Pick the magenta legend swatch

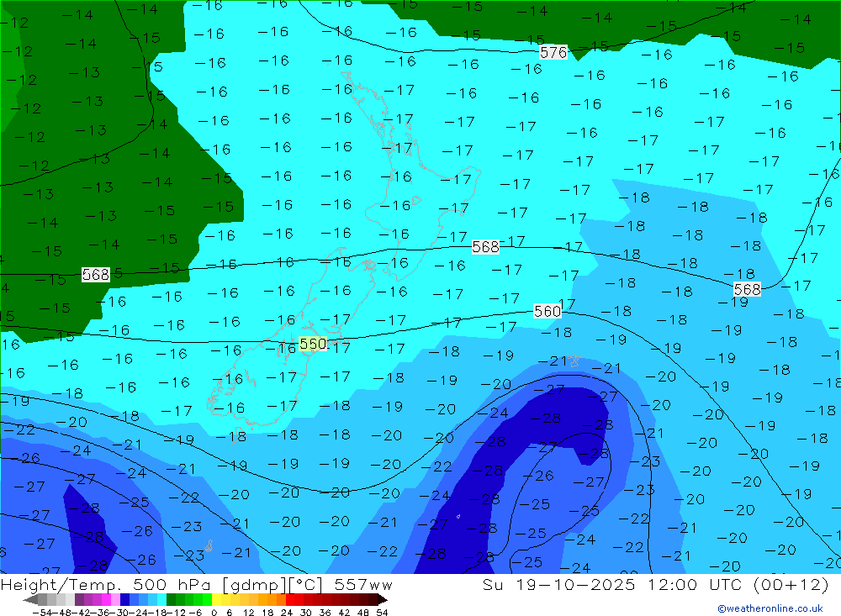click(x=106, y=600)
